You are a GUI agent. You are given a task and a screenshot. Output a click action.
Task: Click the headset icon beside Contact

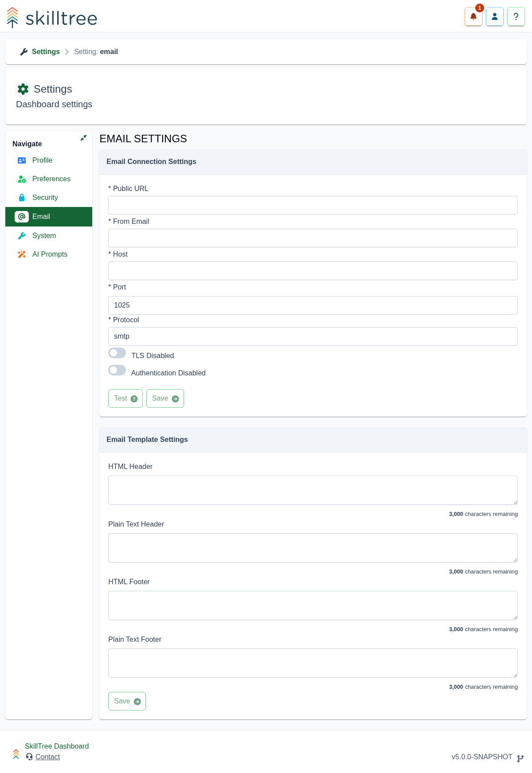[29, 757]
